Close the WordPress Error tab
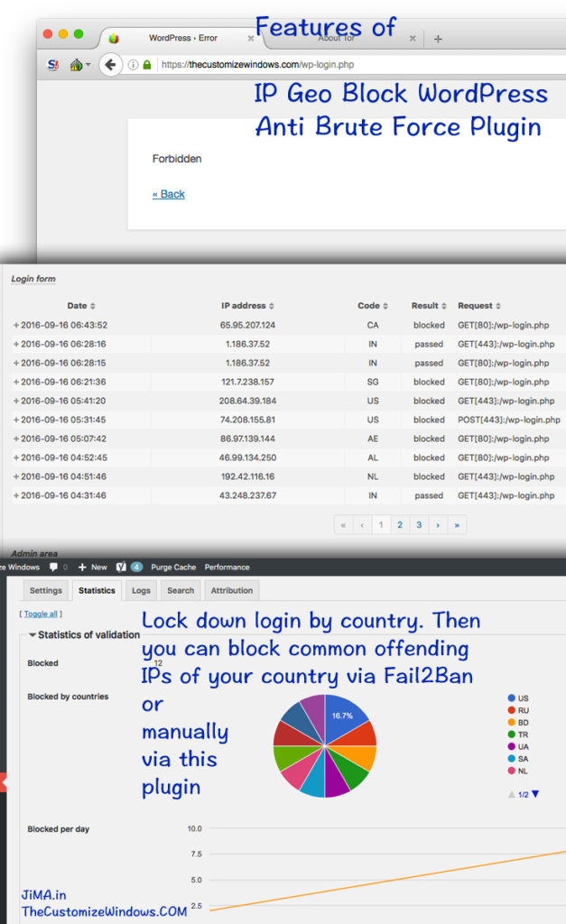 pos(251,38)
